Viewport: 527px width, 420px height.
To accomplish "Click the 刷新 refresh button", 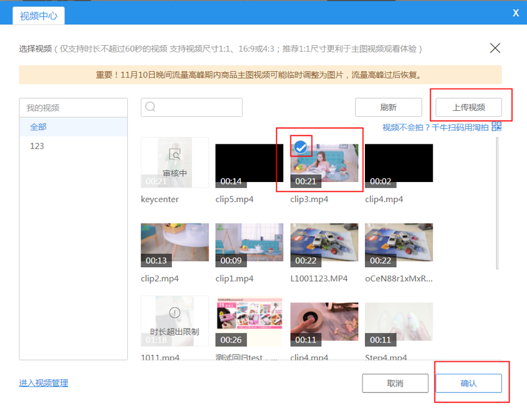I will 388,107.
